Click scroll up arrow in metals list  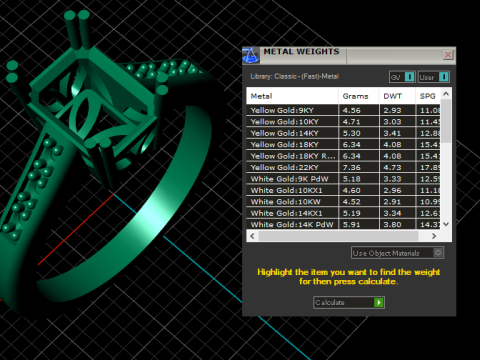[x=446, y=94]
